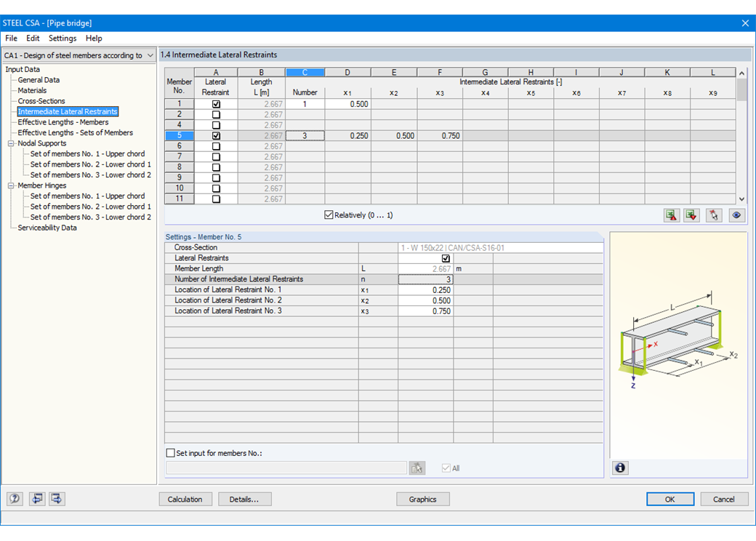Open Serviceability Data in the tree
This screenshot has height=541, width=756.
click(47, 228)
